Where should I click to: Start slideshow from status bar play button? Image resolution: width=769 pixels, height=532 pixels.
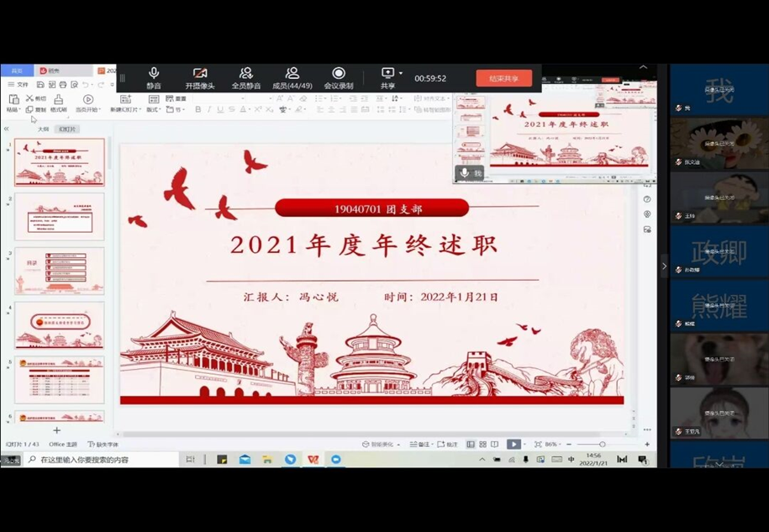513,444
